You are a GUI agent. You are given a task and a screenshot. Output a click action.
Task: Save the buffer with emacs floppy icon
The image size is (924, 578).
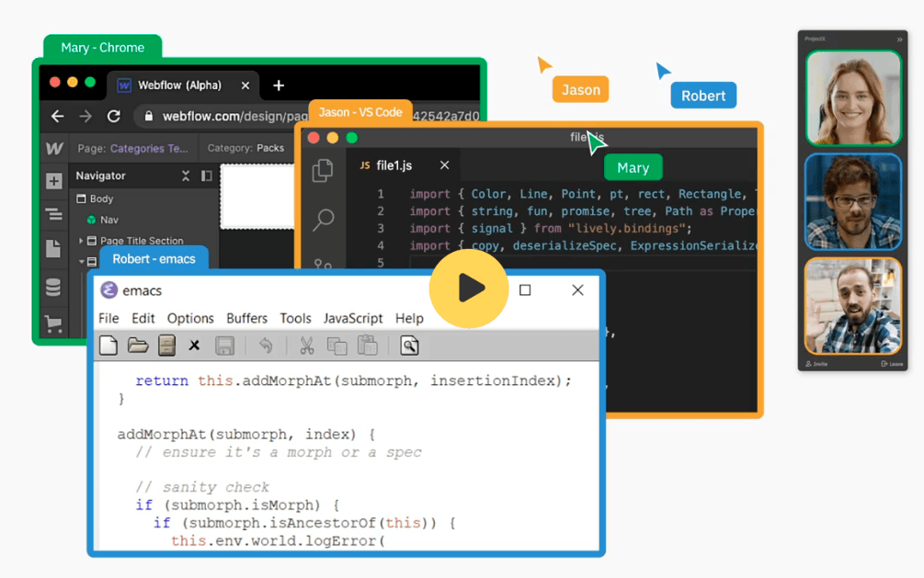[x=224, y=346]
